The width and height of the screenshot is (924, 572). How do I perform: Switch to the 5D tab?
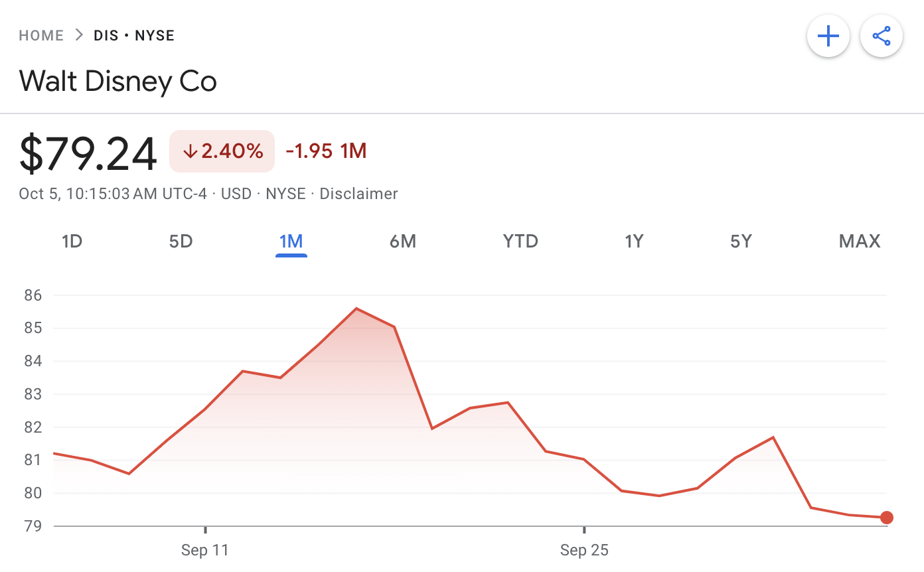(181, 241)
